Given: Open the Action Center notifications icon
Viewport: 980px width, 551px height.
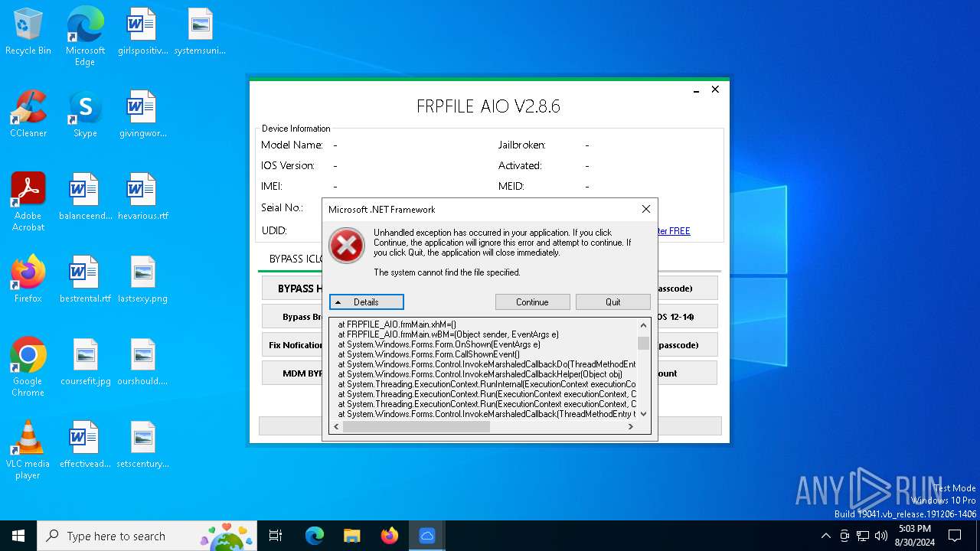Looking at the screenshot, I should click(x=955, y=536).
